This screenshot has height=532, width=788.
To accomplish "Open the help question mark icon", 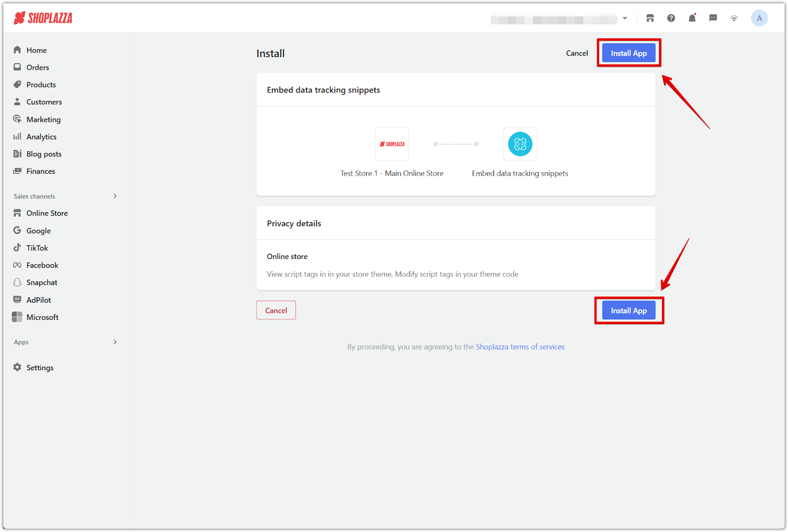I will tap(671, 18).
